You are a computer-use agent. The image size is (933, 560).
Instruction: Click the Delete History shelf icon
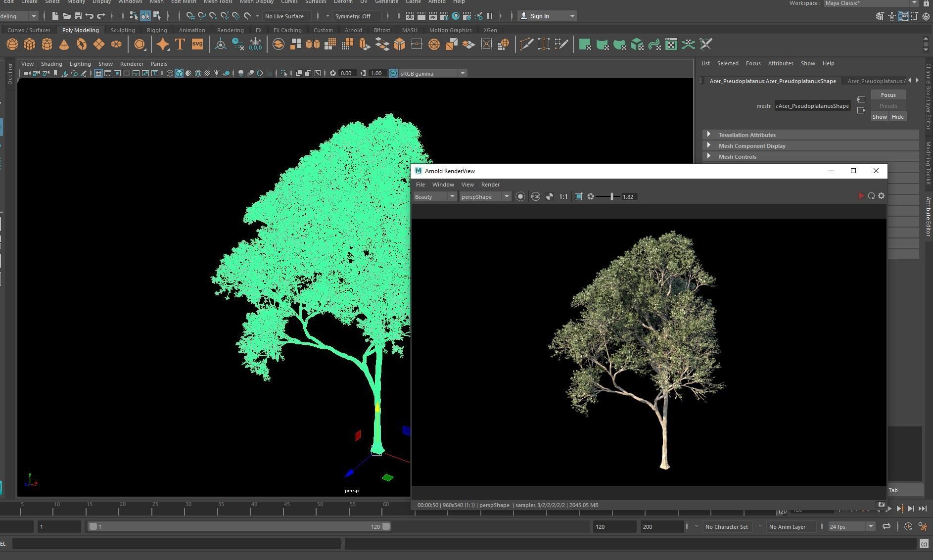[x=238, y=45]
